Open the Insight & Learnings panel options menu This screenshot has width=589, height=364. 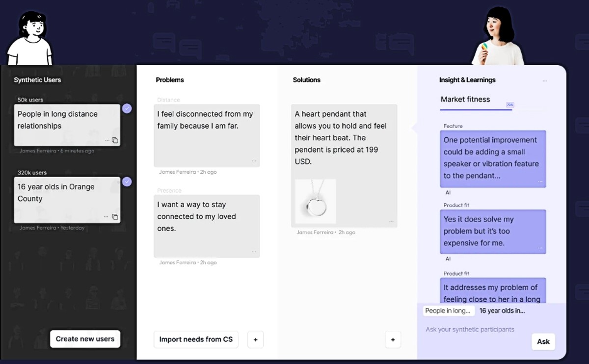coord(545,80)
